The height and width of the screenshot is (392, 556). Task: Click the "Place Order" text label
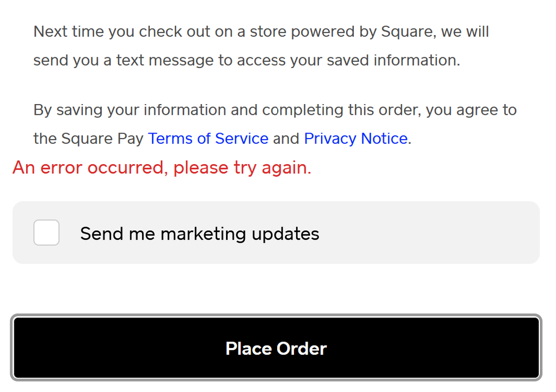click(x=276, y=349)
